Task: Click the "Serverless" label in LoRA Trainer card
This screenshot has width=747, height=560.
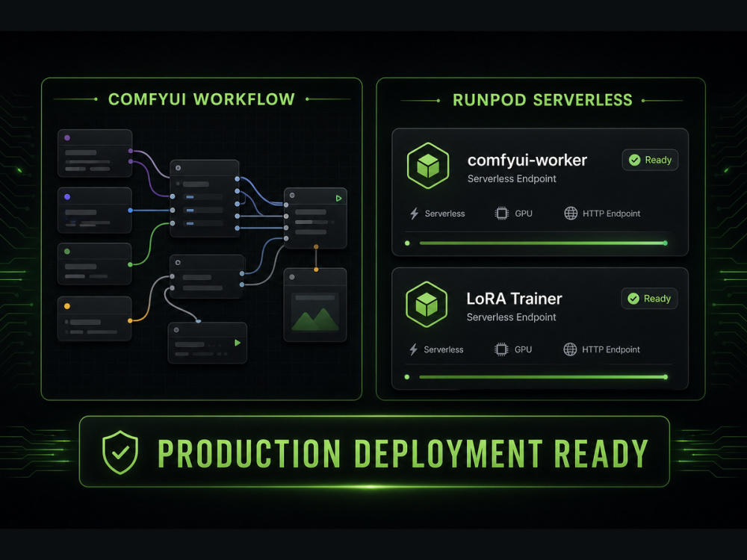Action: pyautogui.click(x=444, y=349)
